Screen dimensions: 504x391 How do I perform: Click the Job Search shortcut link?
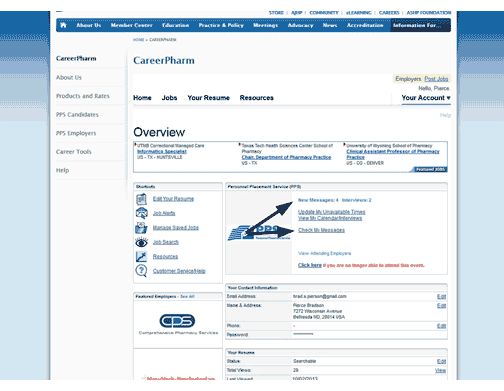[166, 242]
